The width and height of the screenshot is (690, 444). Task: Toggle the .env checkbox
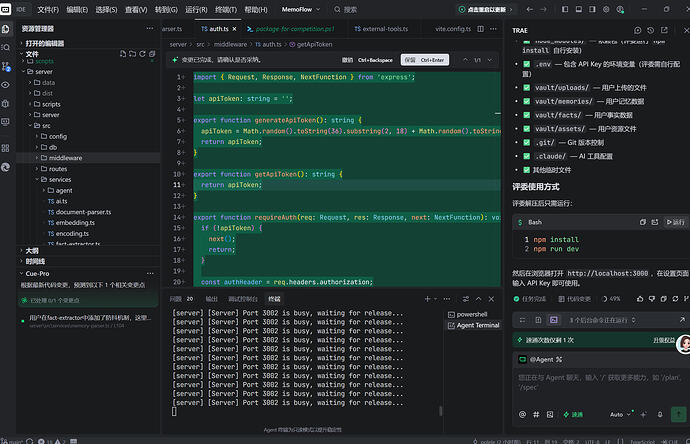(526, 64)
